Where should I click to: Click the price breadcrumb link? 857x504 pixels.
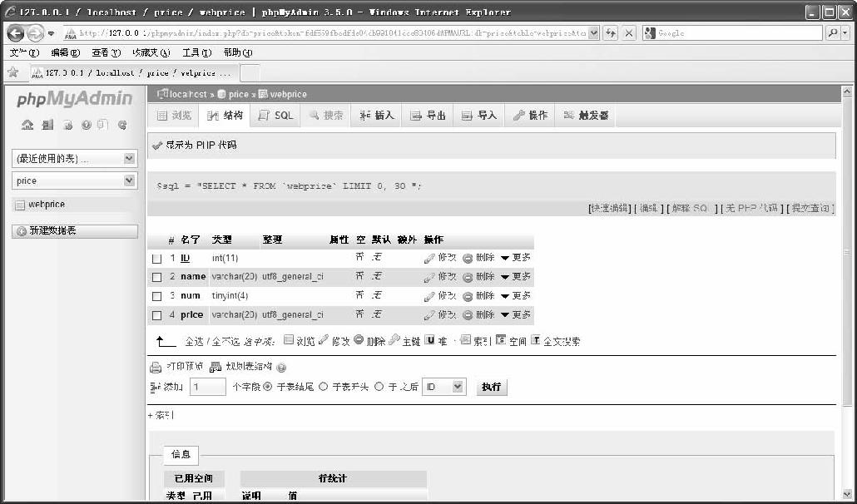pos(238,94)
